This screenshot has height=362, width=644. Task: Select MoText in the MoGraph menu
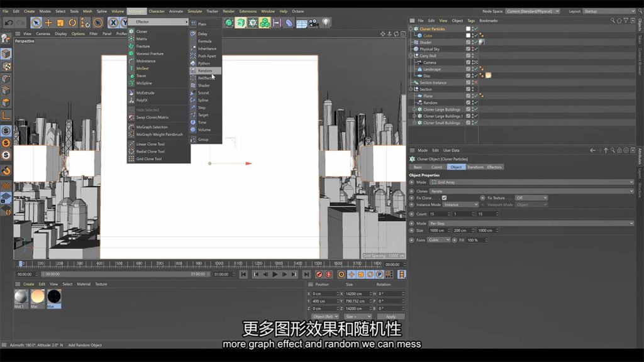142,69
